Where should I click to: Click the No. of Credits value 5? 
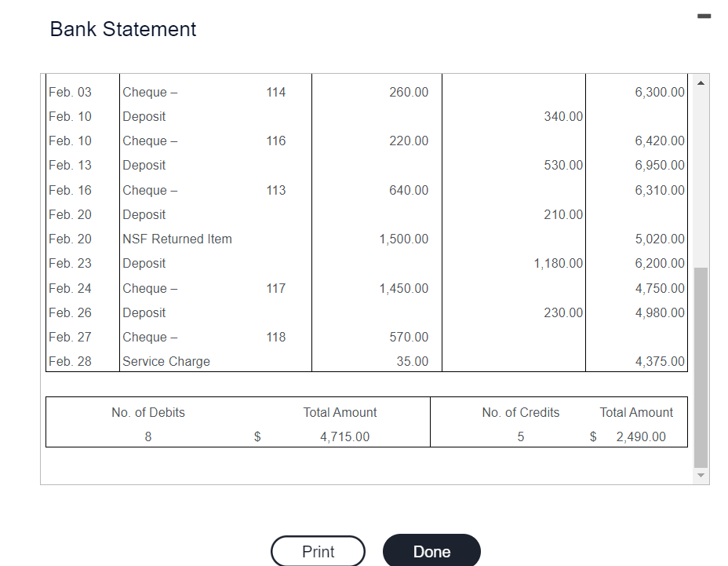coord(520,436)
